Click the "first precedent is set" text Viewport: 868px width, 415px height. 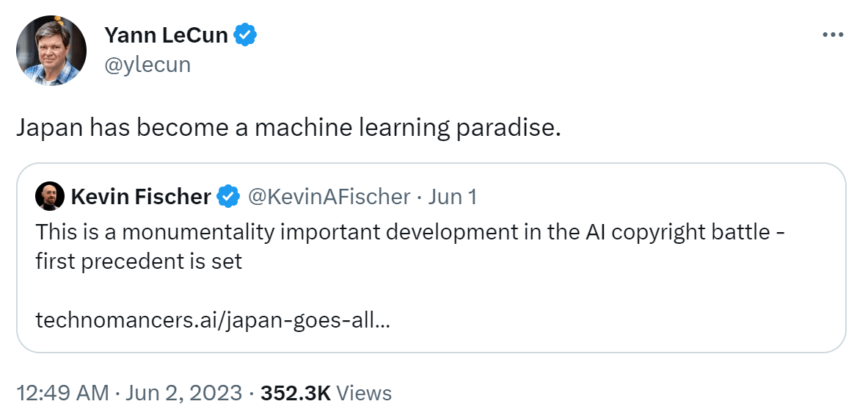139,261
